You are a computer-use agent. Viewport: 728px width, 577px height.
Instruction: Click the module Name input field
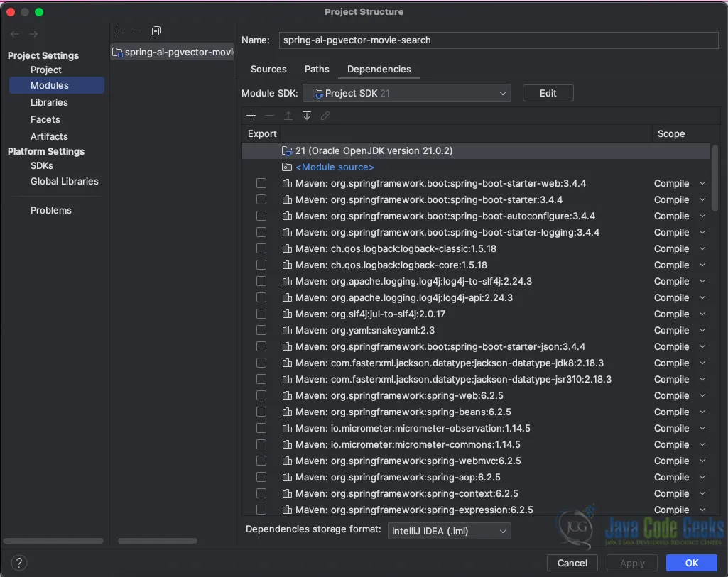coord(499,40)
